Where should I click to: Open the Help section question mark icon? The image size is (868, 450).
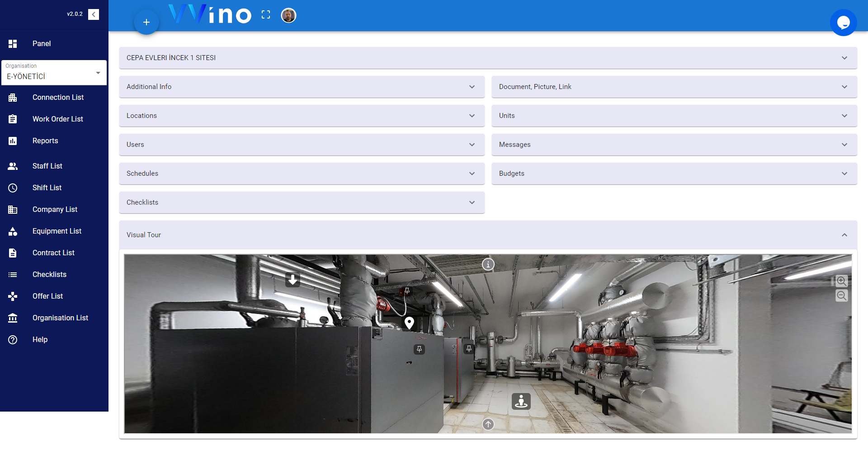pyautogui.click(x=13, y=340)
